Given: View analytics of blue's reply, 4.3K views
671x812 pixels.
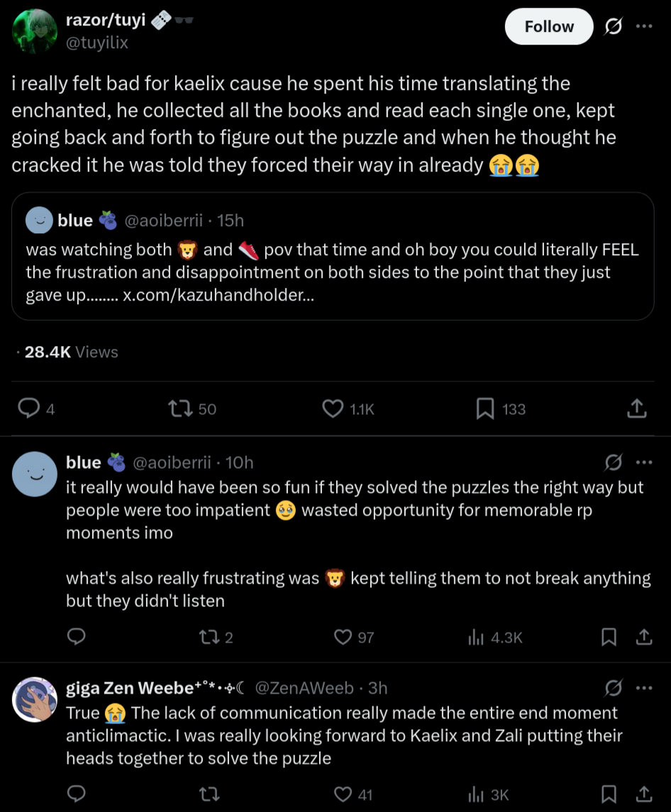Looking at the screenshot, I should [475, 637].
